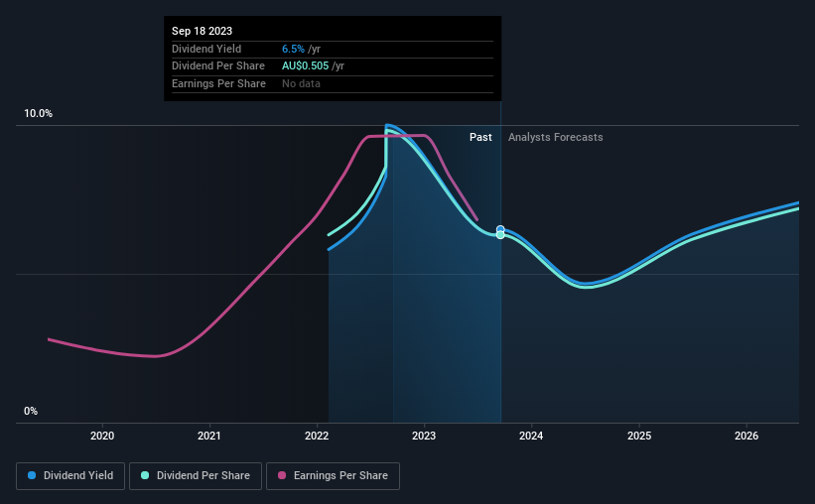815x504 pixels.
Task: Click the Sep 18 2023 tooltip date
Action: (x=203, y=31)
